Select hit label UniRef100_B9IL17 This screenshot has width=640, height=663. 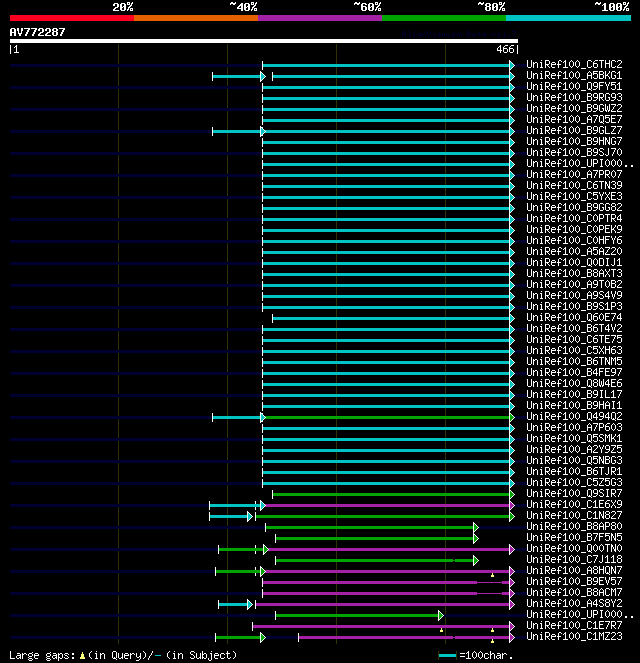574,394
